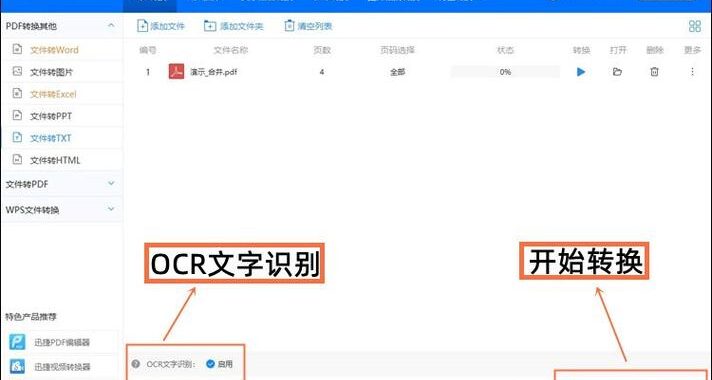This screenshot has width=712, height=380.
Task: Click the 清空列表 button label
Action: coord(315,26)
